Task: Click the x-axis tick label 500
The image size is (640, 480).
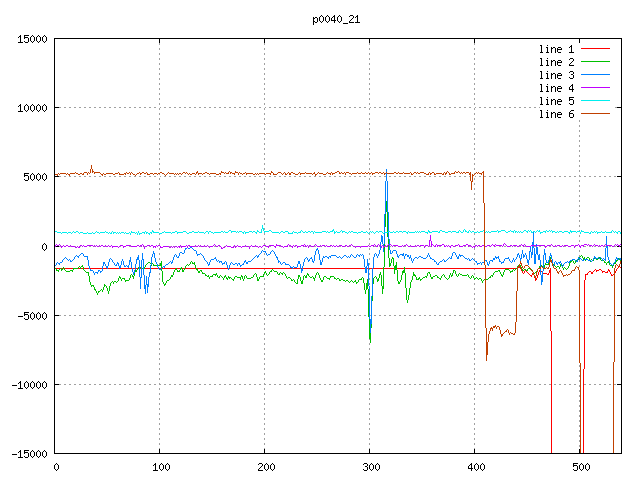Action: pos(580,467)
